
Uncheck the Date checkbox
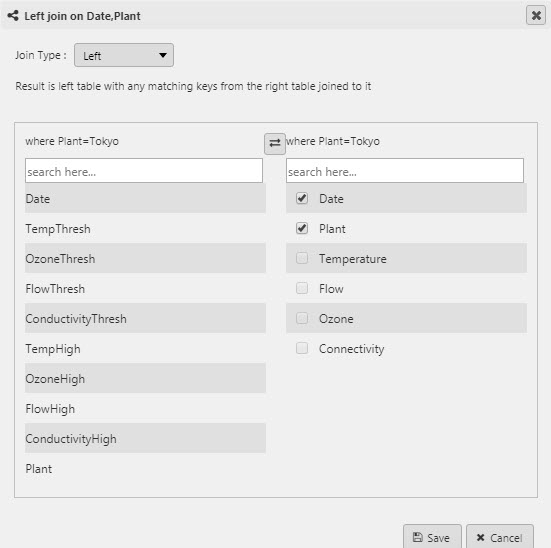coord(302,198)
